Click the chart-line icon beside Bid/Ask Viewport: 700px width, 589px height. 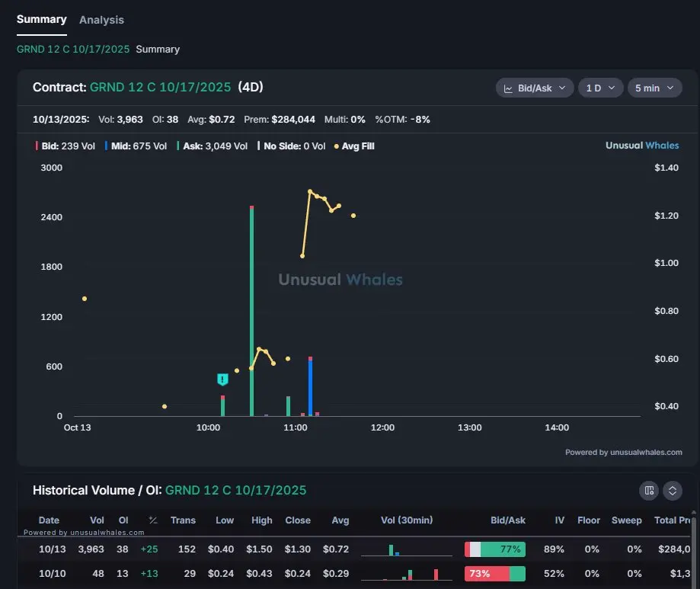[508, 88]
